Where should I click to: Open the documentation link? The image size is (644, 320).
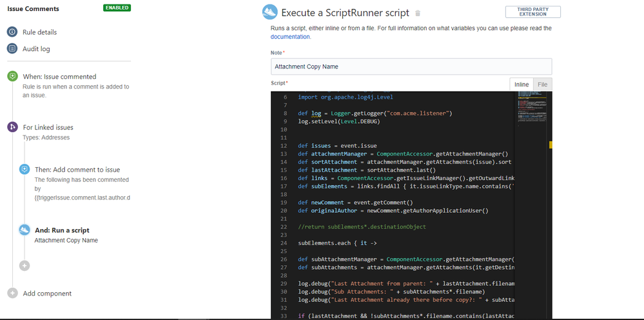290,37
